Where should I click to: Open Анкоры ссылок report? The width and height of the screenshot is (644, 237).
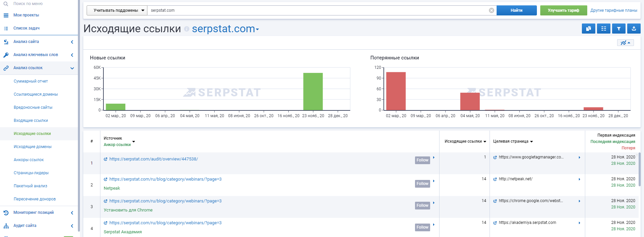coord(29,160)
